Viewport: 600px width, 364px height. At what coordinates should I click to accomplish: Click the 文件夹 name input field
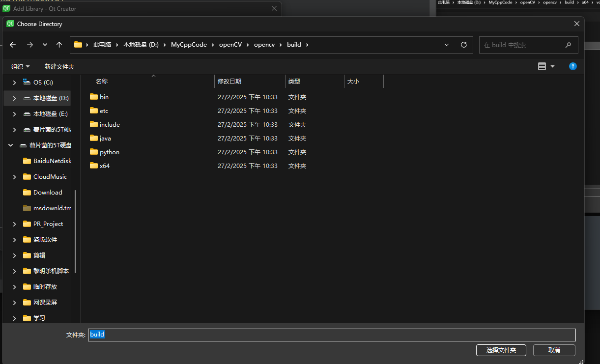click(x=332, y=335)
